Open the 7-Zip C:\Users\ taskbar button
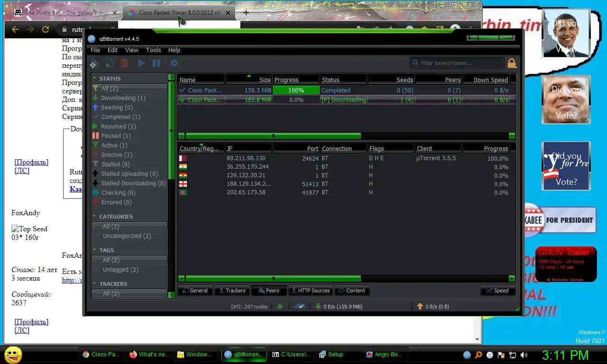Image resolution: width=607 pixels, height=364 pixels. tap(290, 354)
